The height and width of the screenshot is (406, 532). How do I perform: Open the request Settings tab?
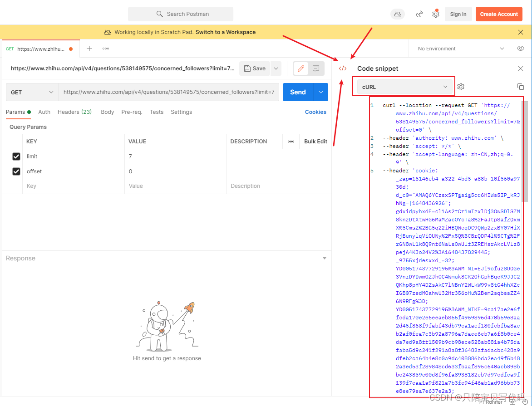click(x=181, y=112)
